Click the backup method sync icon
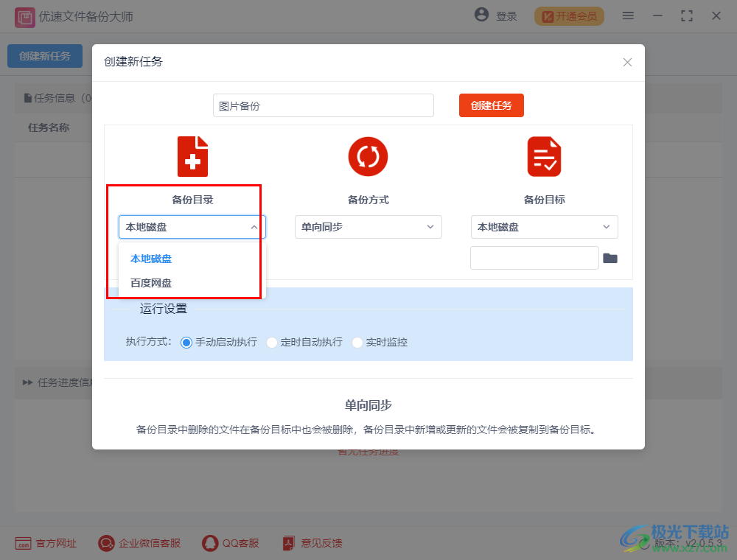The width and height of the screenshot is (737, 560). click(x=368, y=156)
